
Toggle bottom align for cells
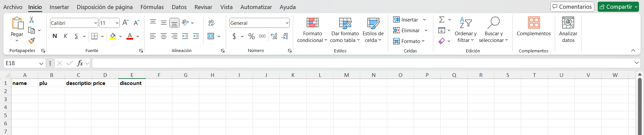click(x=174, y=23)
